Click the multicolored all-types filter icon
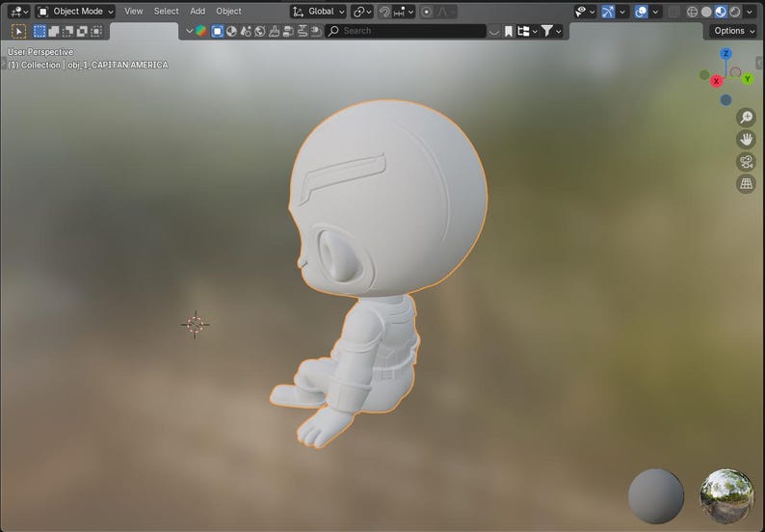Viewport: 765px width, 532px height. tap(200, 31)
